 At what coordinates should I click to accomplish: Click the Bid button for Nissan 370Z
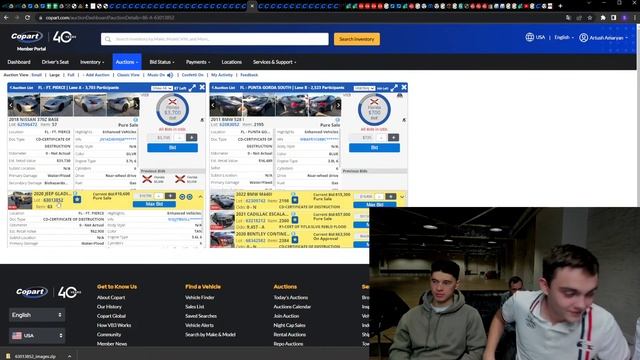click(172, 148)
